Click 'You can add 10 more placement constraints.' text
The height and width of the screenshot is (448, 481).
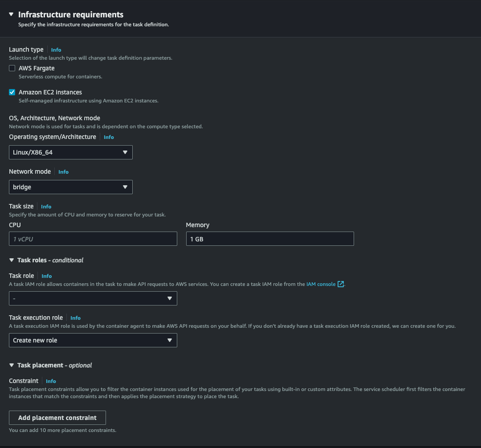point(63,430)
